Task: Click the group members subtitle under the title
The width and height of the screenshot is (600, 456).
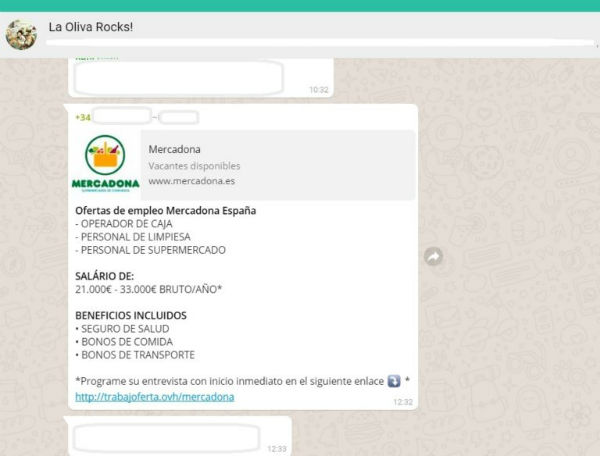Action: [300, 43]
